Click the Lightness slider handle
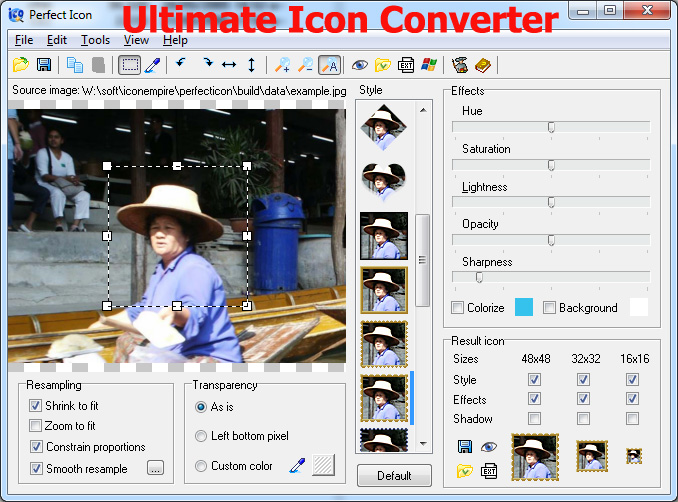678x502 pixels. [551, 202]
